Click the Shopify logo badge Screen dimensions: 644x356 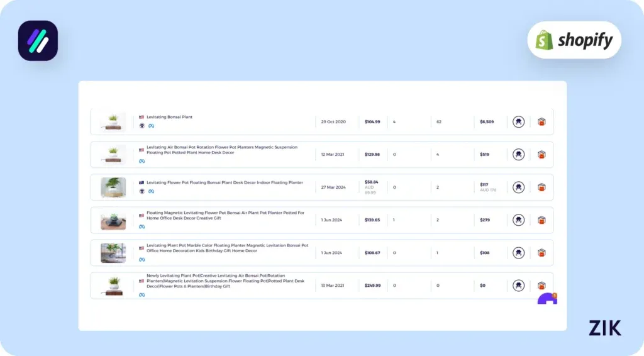click(x=574, y=40)
